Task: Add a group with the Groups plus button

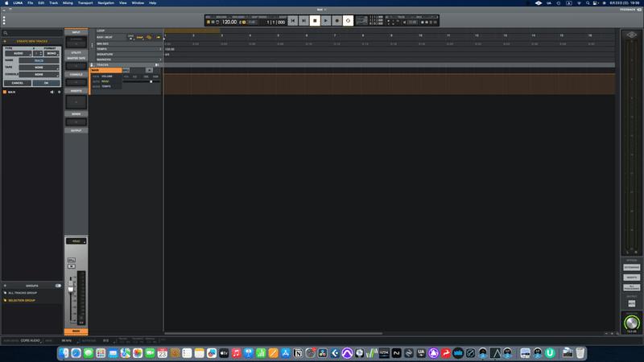Action: (5, 286)
